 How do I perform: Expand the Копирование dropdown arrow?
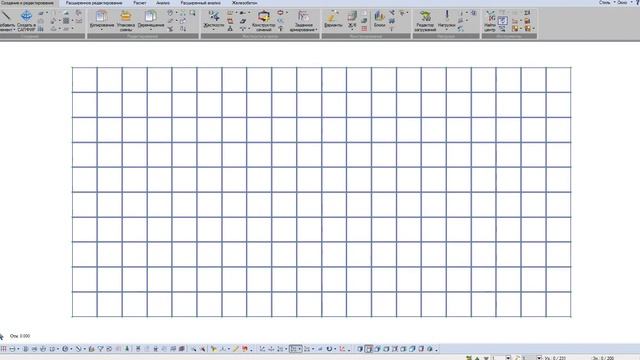click(102, 30)
